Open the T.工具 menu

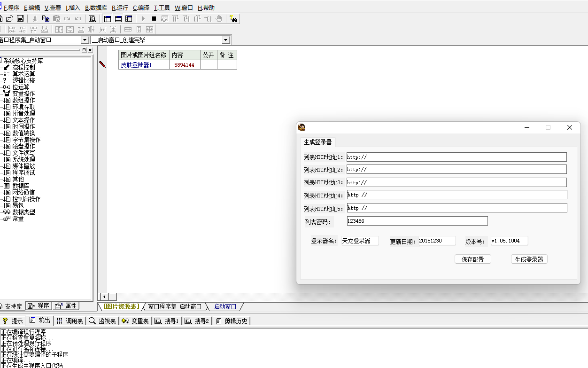tap(162, 8)
